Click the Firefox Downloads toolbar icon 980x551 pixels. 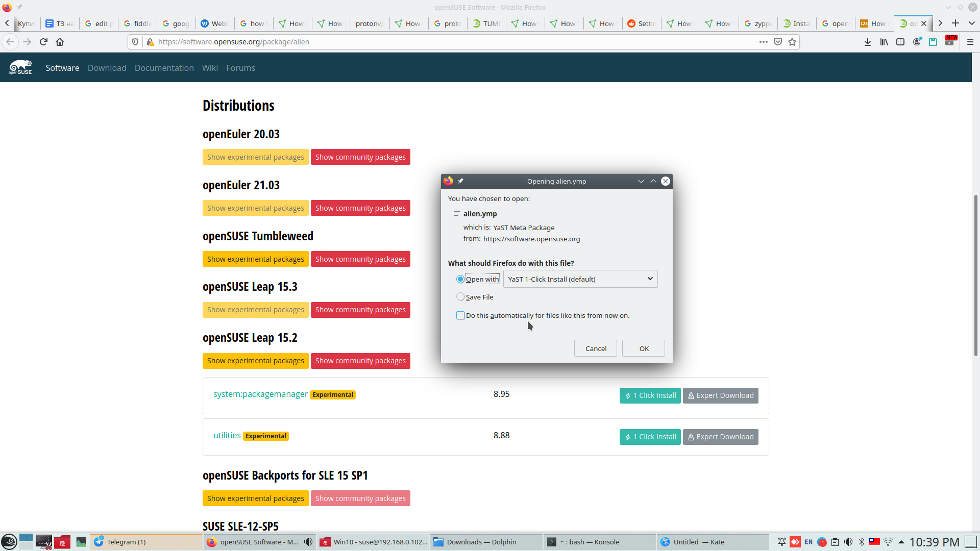[x=867, y=42]
